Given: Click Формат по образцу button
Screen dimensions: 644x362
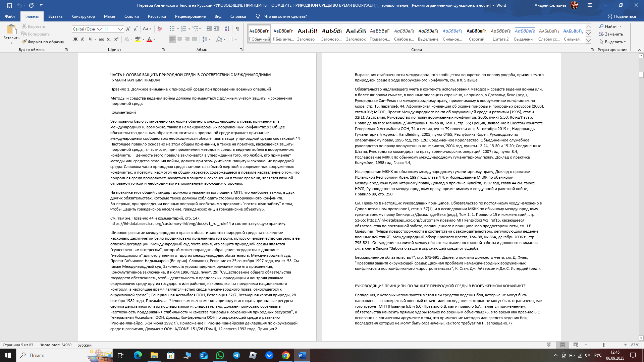Looking at the screenshot, I should 43,42.
